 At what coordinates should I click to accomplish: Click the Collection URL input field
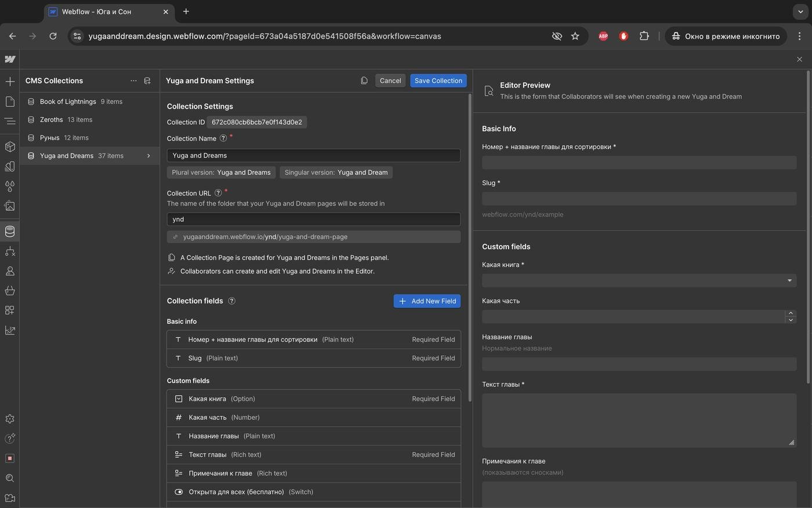pyautogui.click(x=313, y=219)
